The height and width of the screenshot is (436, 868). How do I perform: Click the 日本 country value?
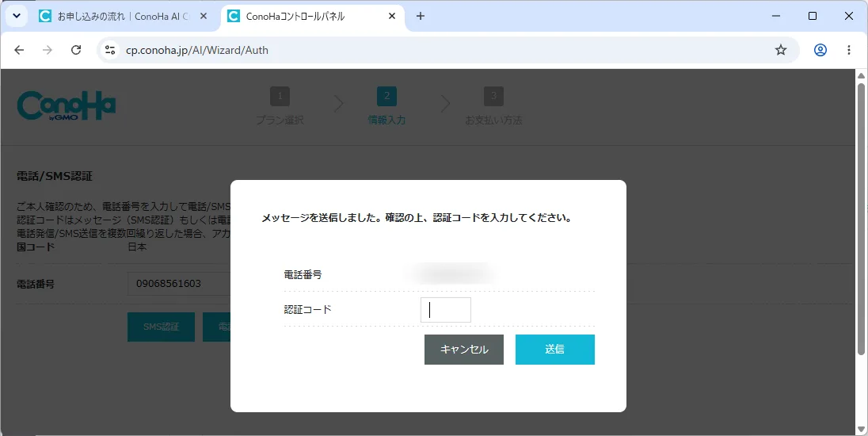(x=137, y=247)
